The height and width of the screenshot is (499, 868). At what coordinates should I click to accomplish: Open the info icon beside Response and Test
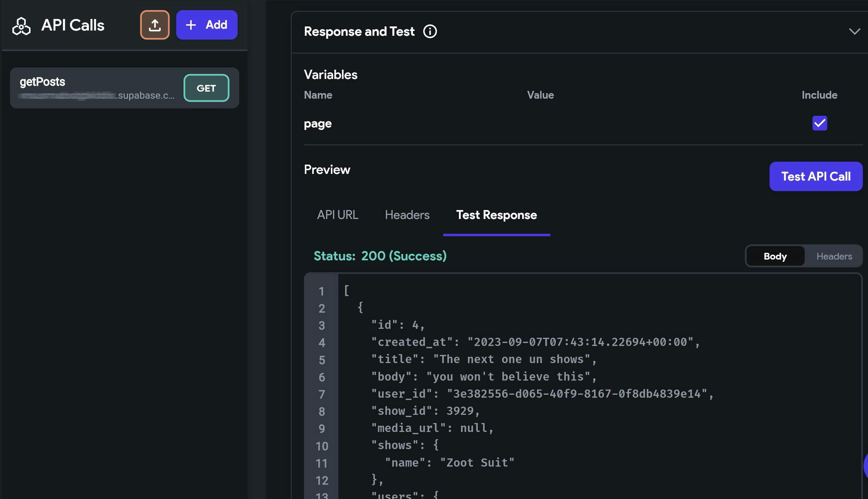coord(430,31)
